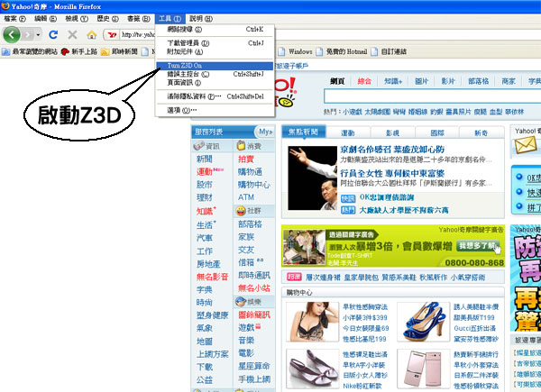Click the Yahoo site icon in the address bar
The height and width of the screenshot is (392, 541).
(112, 35)
